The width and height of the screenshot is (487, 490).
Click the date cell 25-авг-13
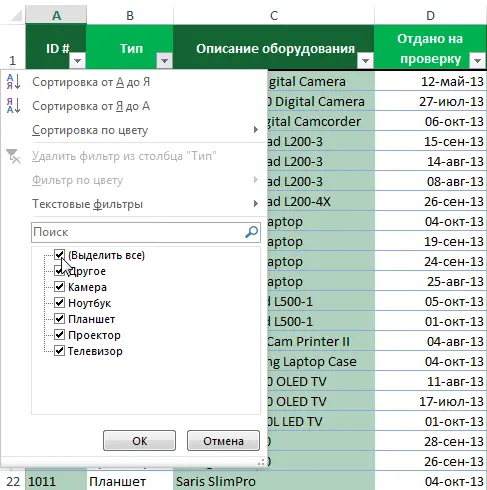point(430,281)
